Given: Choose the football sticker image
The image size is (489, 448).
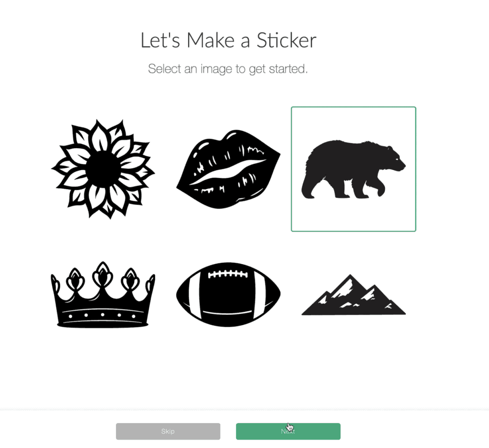Looking at the screenshot, I should pyautogui.click(x=228, y=295).
